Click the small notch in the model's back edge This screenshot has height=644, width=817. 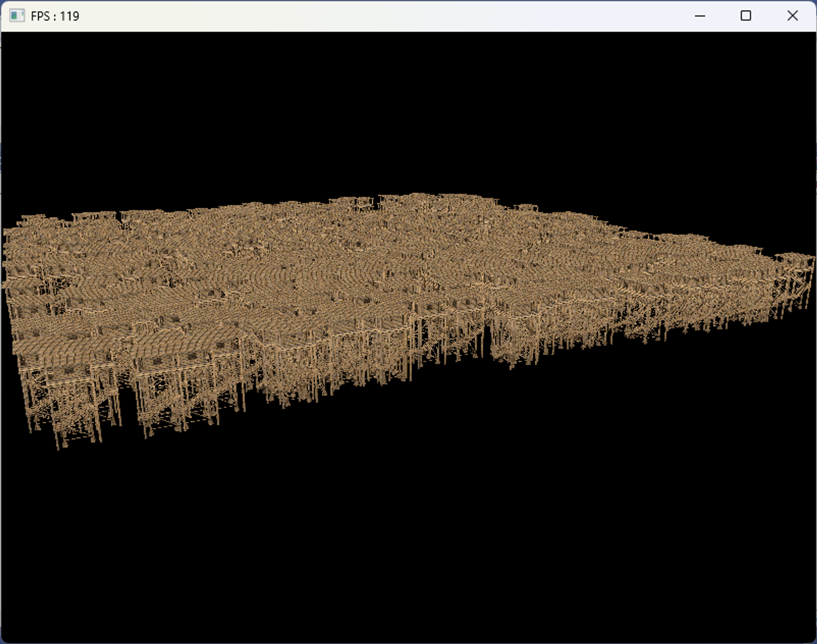376,203
